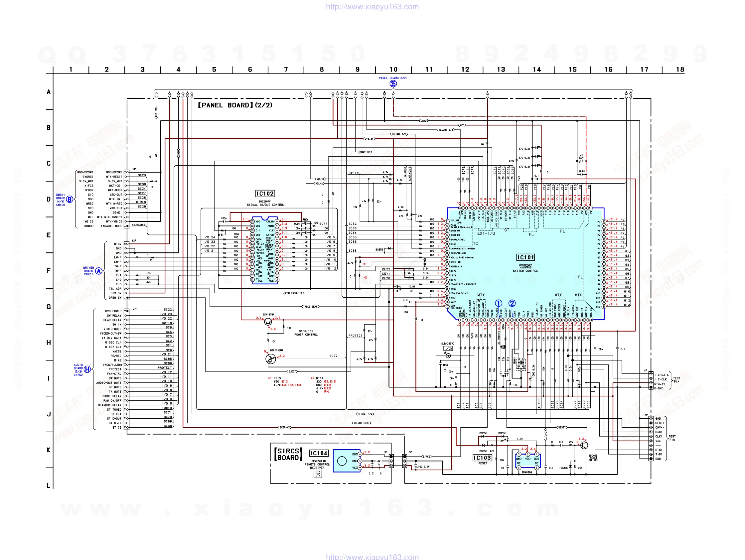The image size is (745, 560).
Task: Click the SLR-325VC I/O LED symbol
Action: [448, 349]
